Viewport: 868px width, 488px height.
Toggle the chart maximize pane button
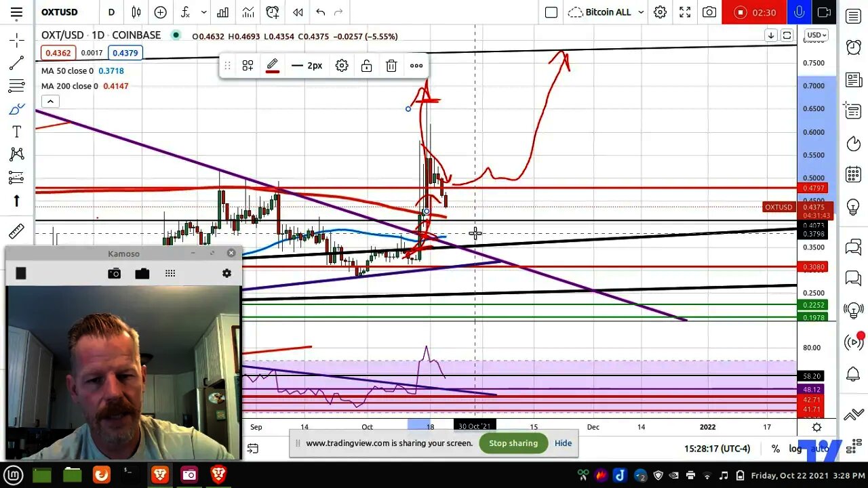coord(787,35)
